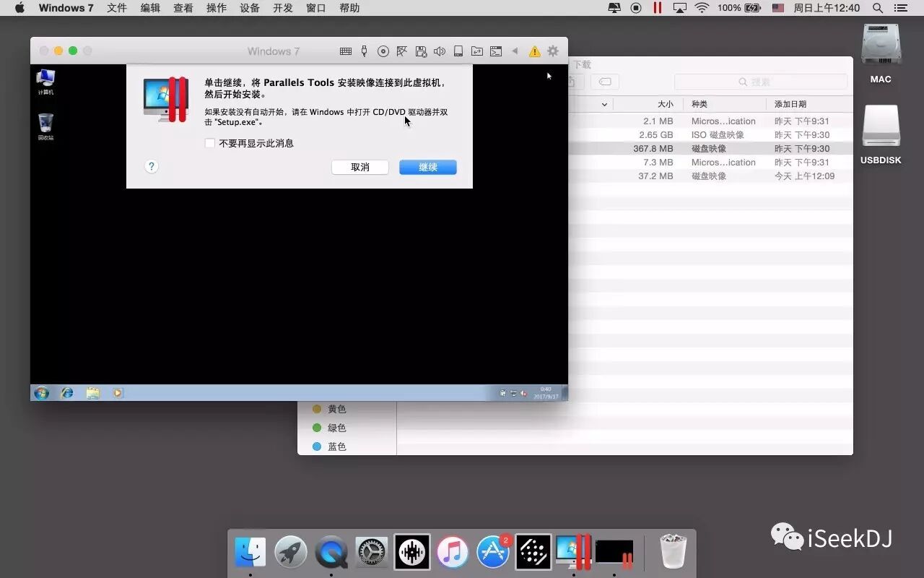Click the terminal console icon in VM toolbar
Screen dimensions: 924x578
[496, 51]
